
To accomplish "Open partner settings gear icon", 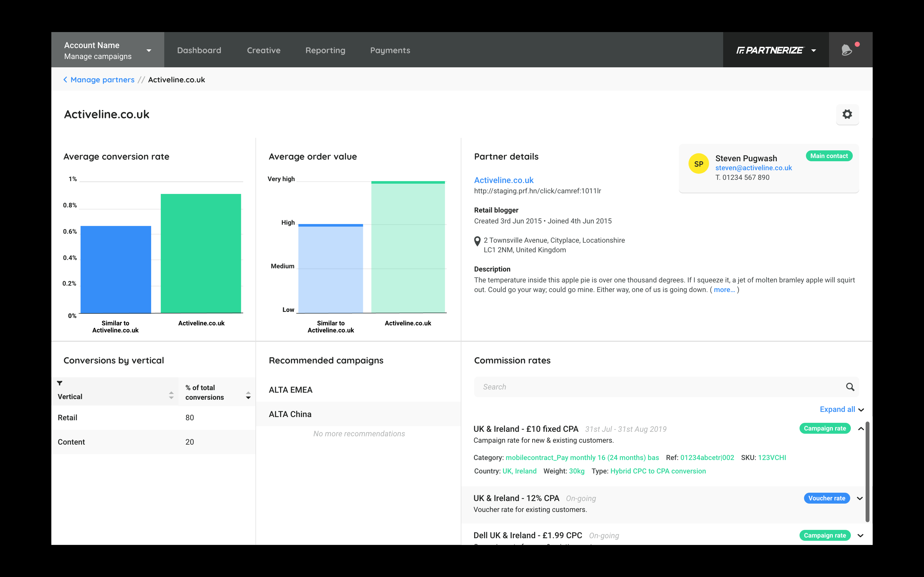I will 847,114.
